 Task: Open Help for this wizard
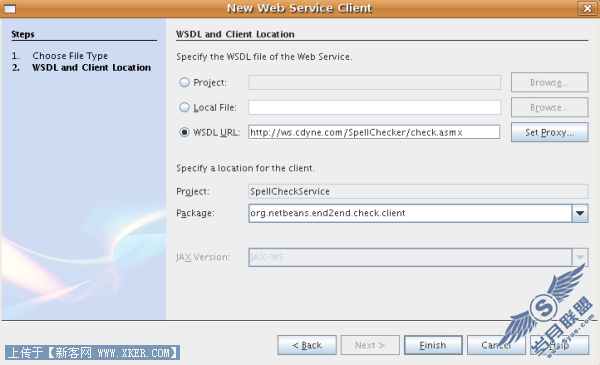tap(559, 345)
